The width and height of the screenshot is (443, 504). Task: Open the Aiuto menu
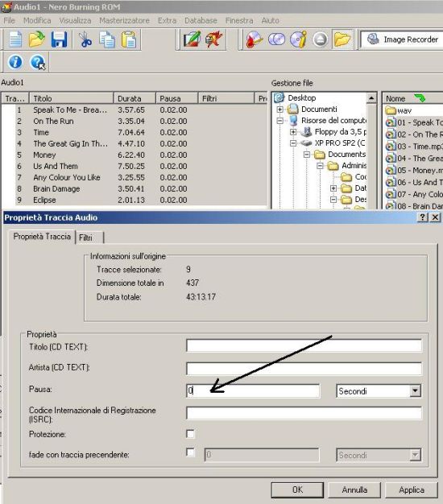tap(270, 20)
